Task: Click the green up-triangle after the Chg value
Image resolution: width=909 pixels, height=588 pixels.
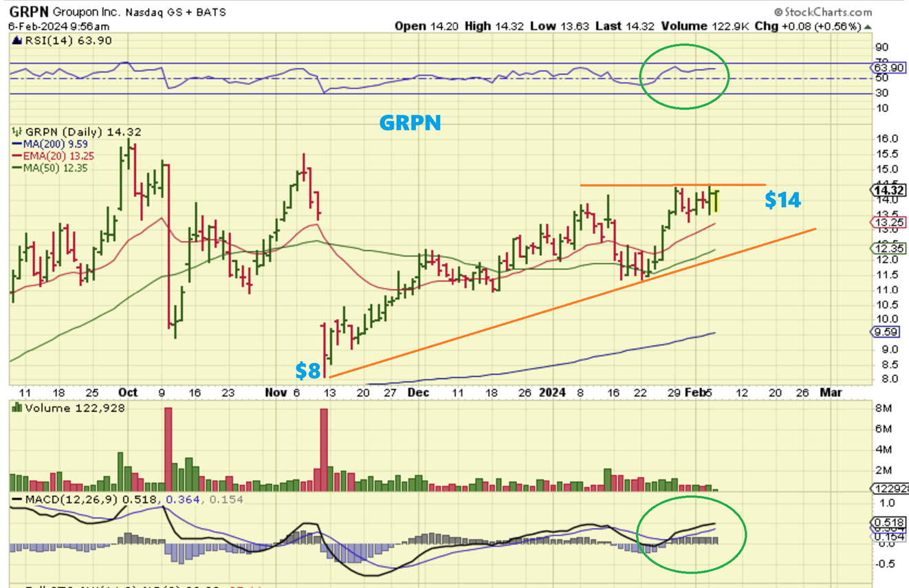Action: coord(868,27)
